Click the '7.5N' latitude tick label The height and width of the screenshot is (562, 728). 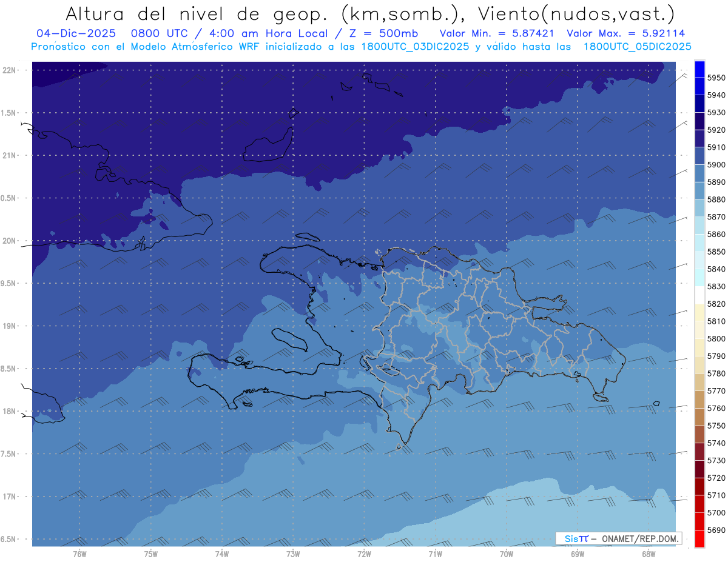coord(8,454)
